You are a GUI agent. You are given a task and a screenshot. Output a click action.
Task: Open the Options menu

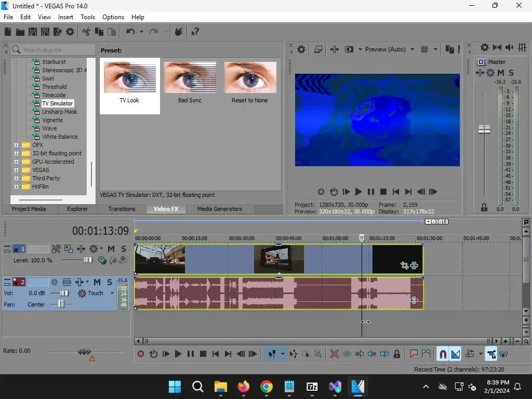pos(113,17)
